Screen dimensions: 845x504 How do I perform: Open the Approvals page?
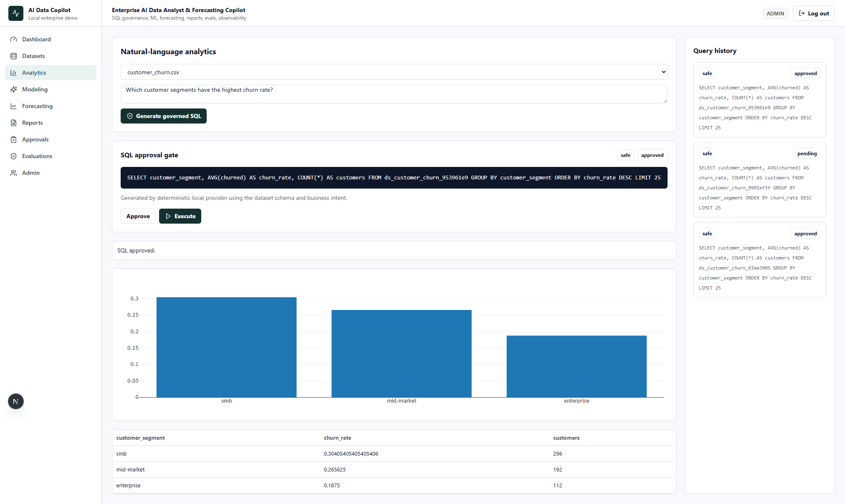(x=51, y=139)
